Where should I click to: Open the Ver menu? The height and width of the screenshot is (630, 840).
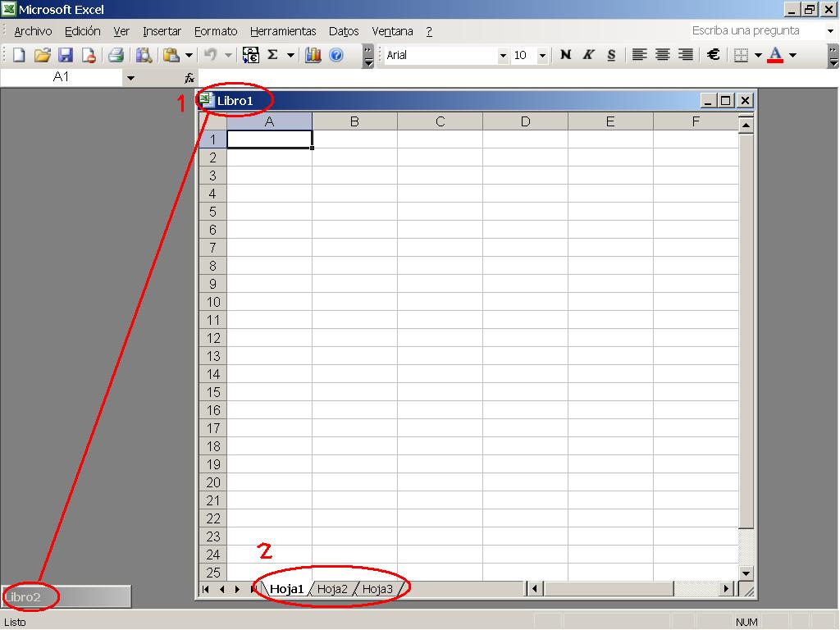121,31
